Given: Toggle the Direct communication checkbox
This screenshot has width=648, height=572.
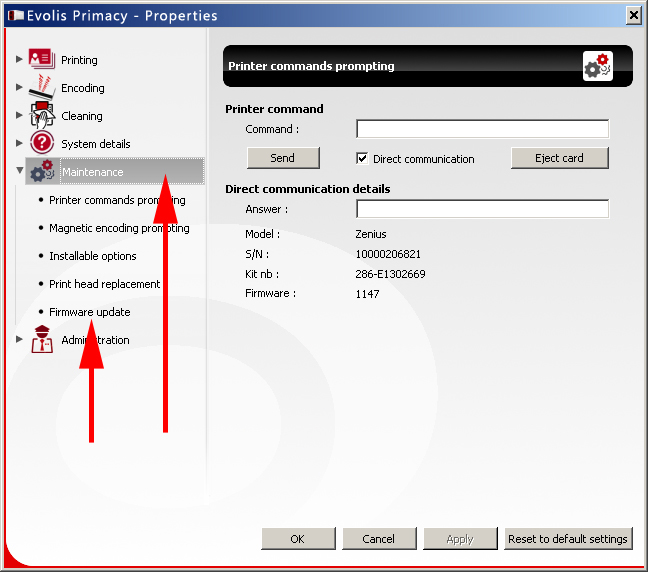Looking at the screenshot, I should (x=362, y=158).
